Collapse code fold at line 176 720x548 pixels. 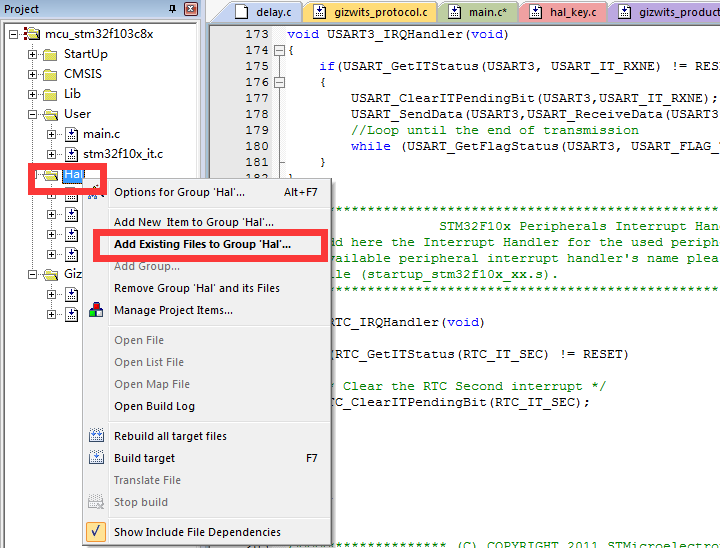click(279, 83)
